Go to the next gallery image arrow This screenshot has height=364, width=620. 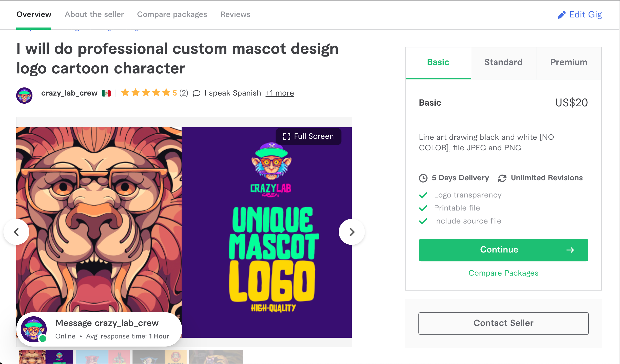pyautogui.click(x=352, y=232)
